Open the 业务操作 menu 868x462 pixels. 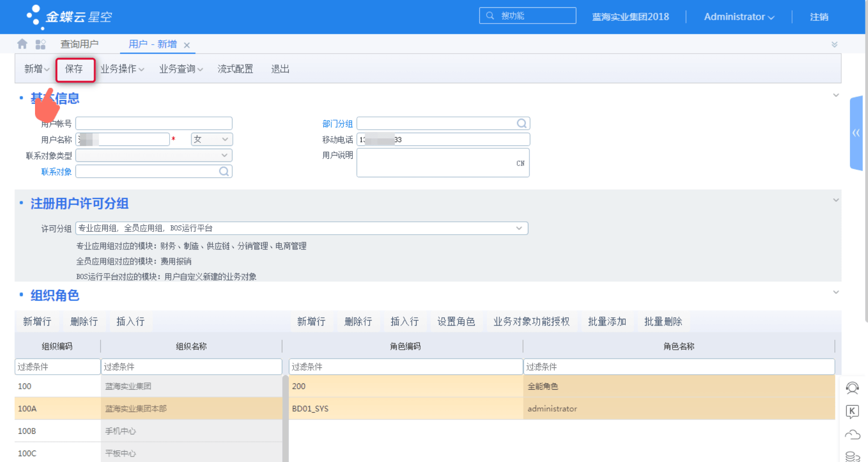[119, 69]
